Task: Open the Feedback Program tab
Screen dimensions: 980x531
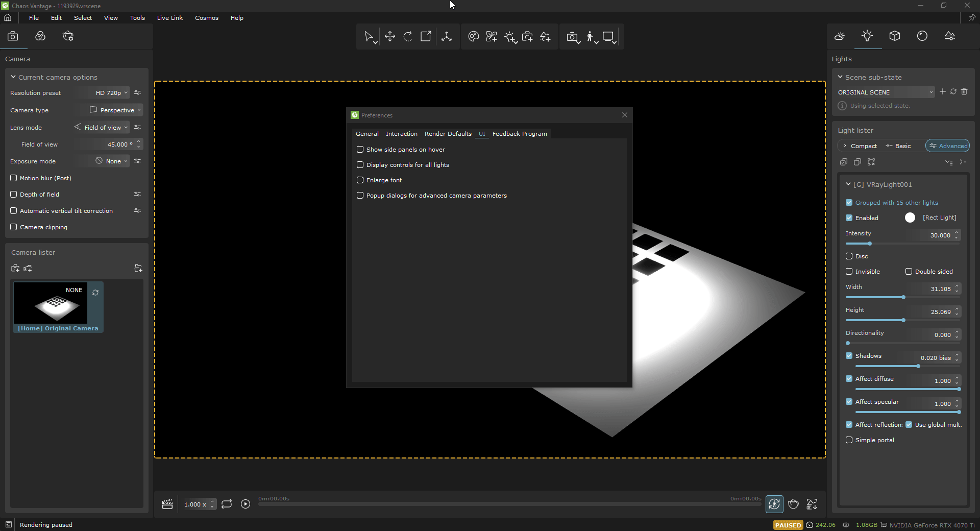Action: tap(520, 134)
